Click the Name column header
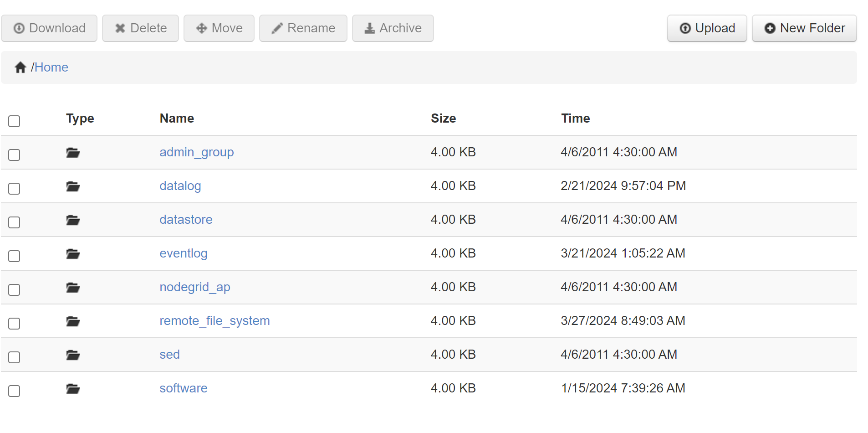This screenshot has height=433, width=868. click(x=177, y=119)
